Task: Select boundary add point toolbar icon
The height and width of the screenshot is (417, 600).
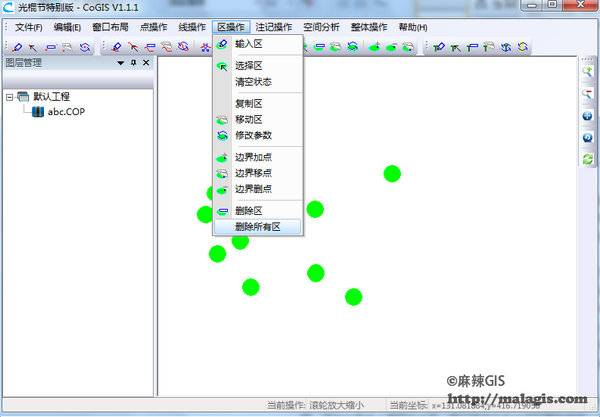Action: (374, 47)
